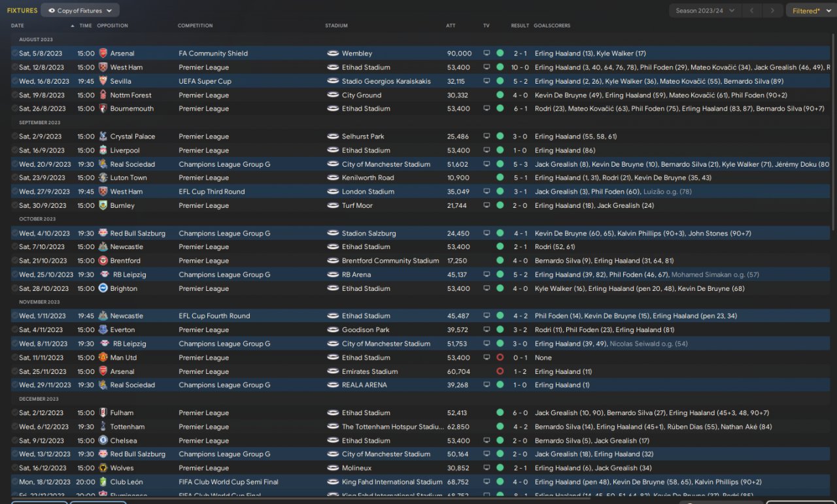Open the Brentford Community Stadium link
Screen dimensions: 837x504
pos(390,261)
